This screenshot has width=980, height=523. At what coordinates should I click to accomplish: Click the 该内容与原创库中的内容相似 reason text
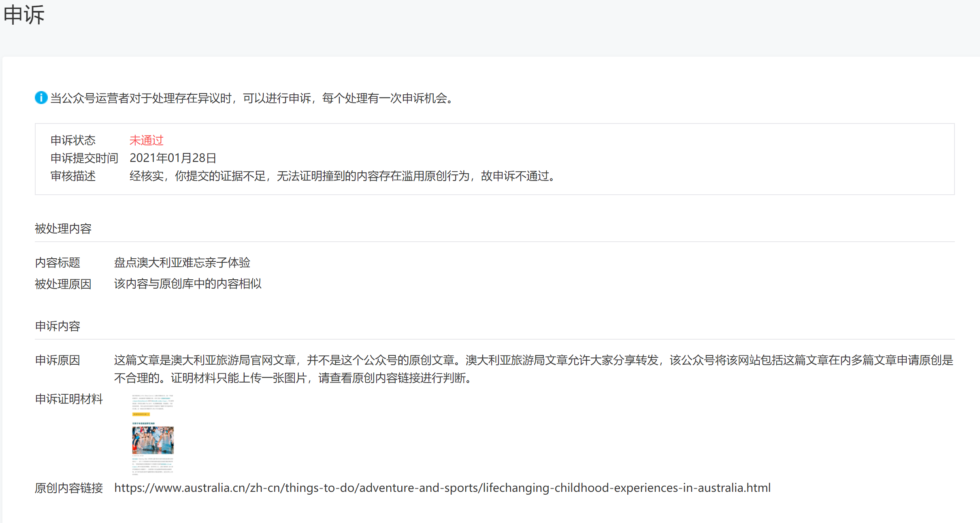click(187, 284)
